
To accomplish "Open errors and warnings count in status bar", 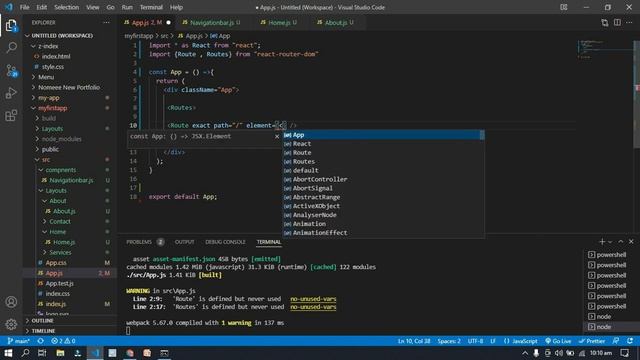I will coord(63,341).
